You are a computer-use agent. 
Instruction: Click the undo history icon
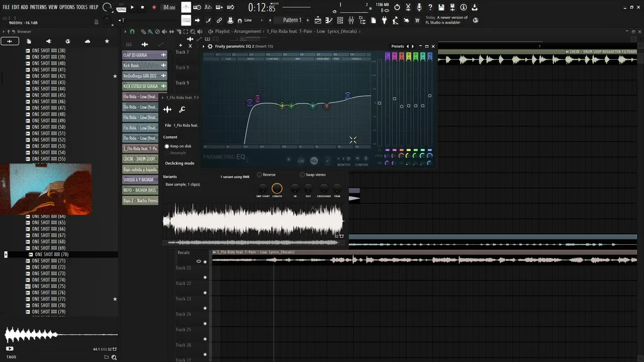click(x=397, y=8)
